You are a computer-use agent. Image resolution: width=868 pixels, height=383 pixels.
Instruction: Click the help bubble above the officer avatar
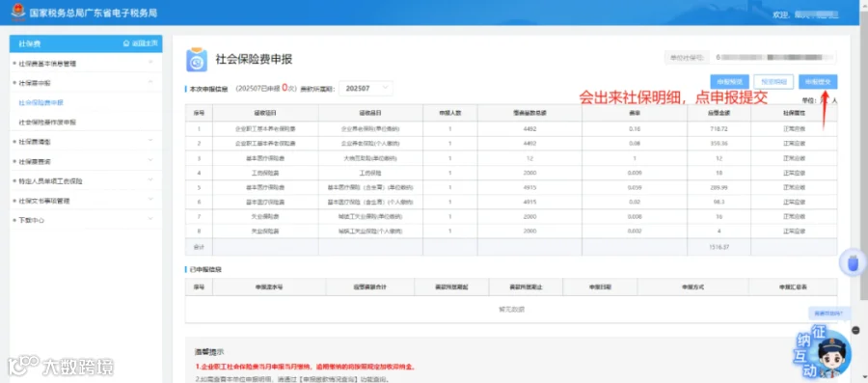click(828, 314)
